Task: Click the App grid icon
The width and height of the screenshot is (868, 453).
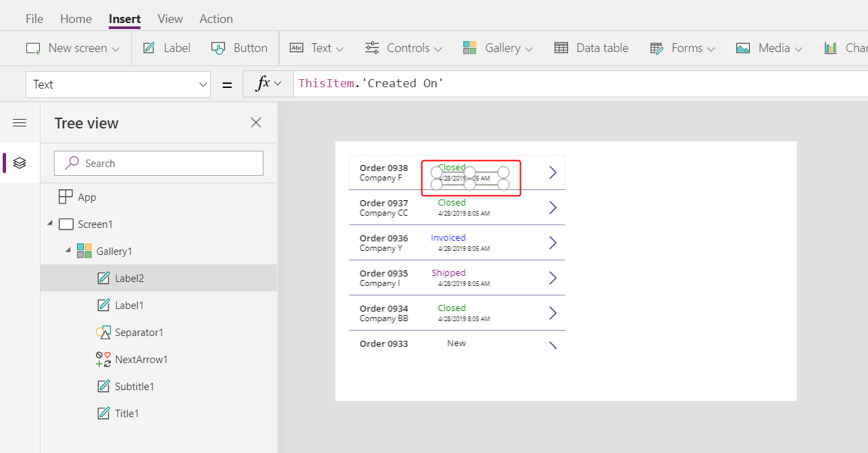Action: click(x=66, y=197)
